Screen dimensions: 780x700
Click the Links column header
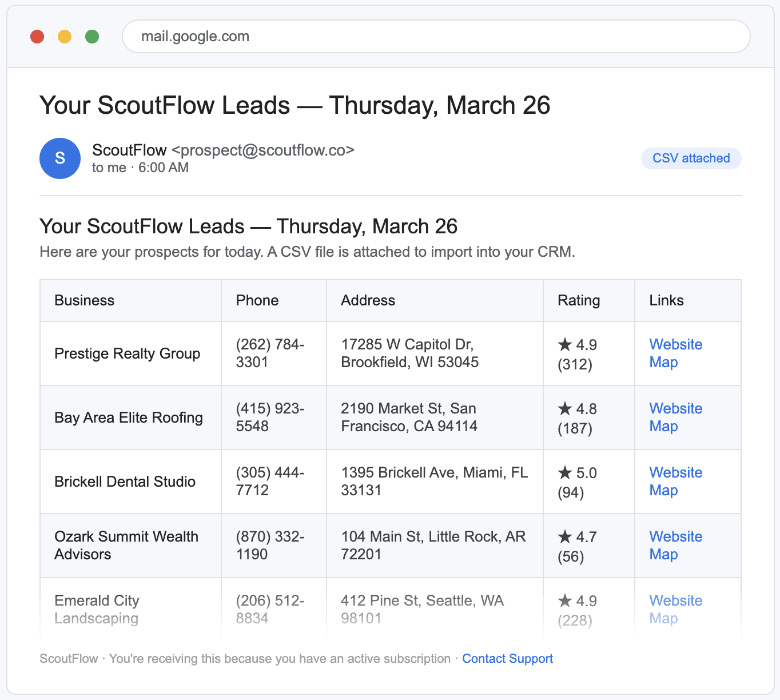[x=688, y=301]
